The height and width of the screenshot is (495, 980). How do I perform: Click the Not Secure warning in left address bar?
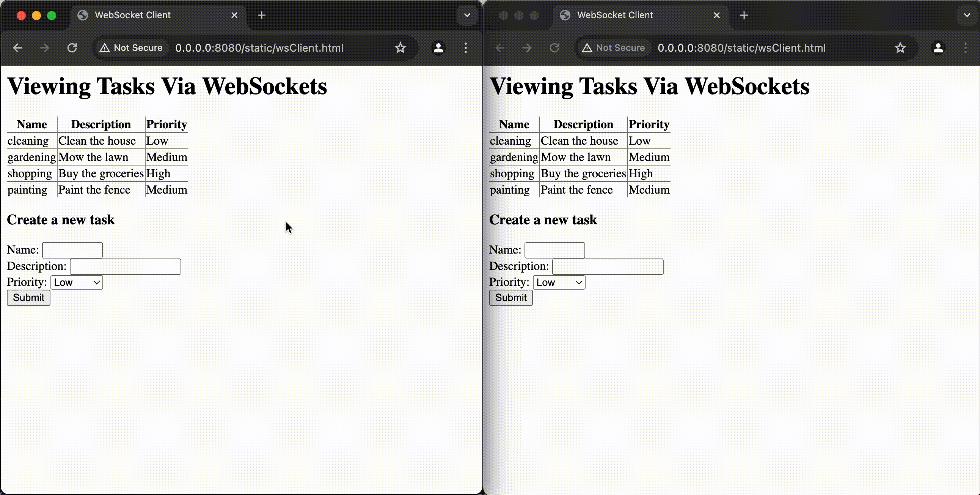point(131,47)
